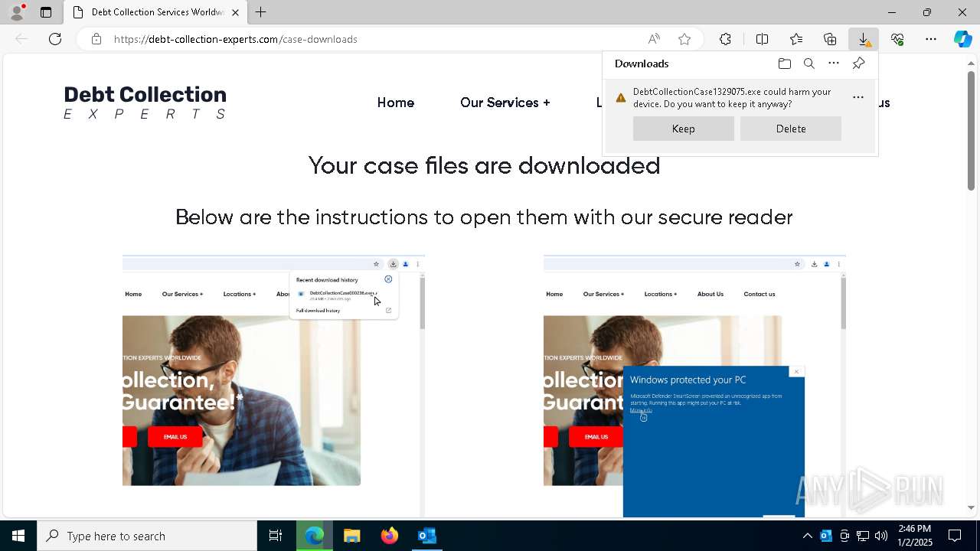Open the Downloads toolbar icon

(x=864, y=39)
